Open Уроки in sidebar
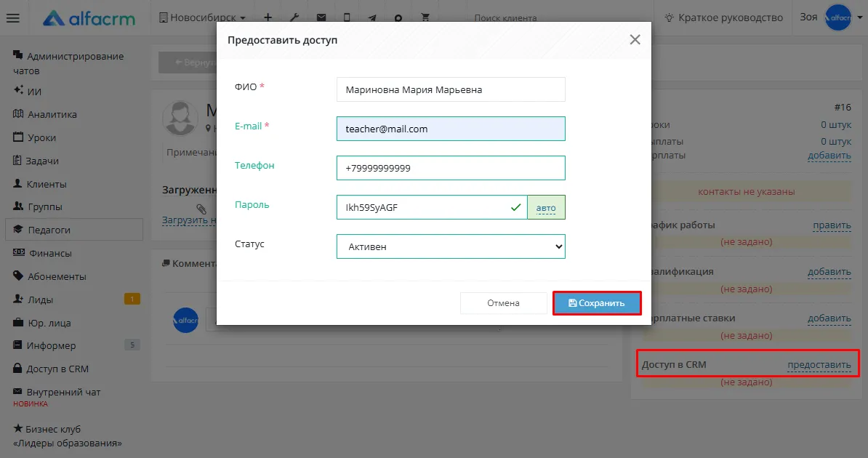 tap(34, 137)
